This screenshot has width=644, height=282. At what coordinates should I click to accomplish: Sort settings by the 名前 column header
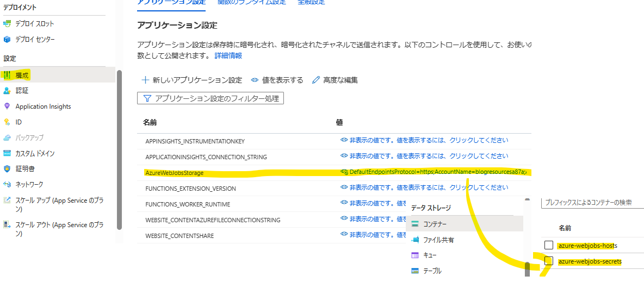150,122
